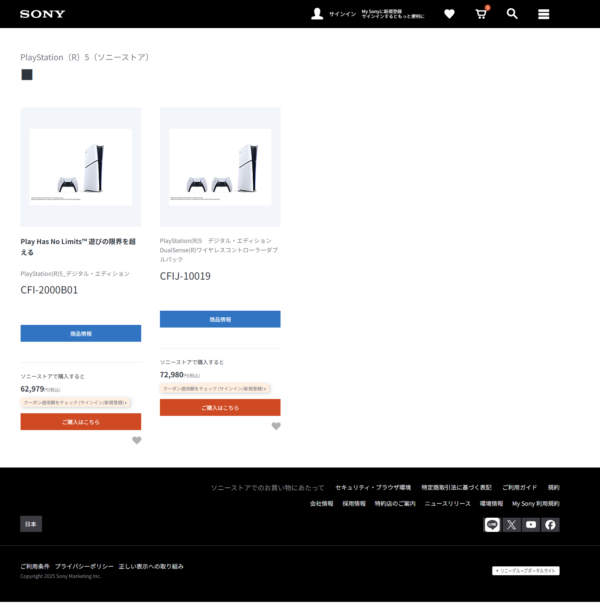This screenshot has width=600, height=612.
Task: Click the sign-in user icon
Action: point(317,14)
